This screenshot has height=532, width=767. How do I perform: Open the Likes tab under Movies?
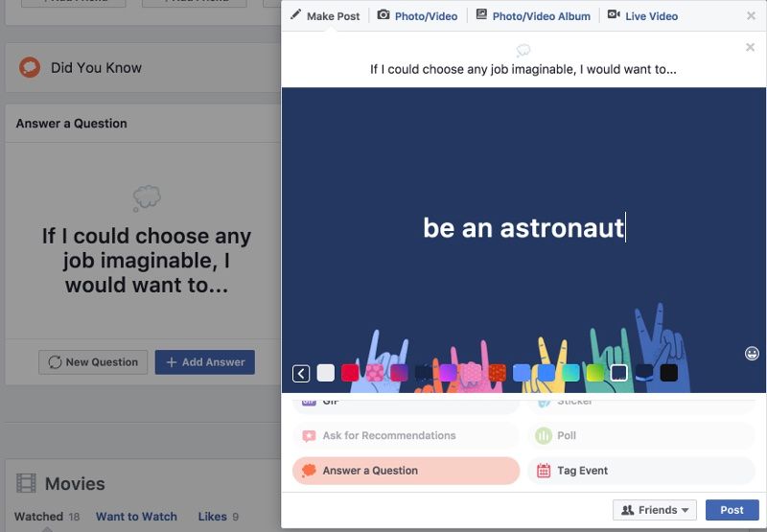[x=212, y=517]
